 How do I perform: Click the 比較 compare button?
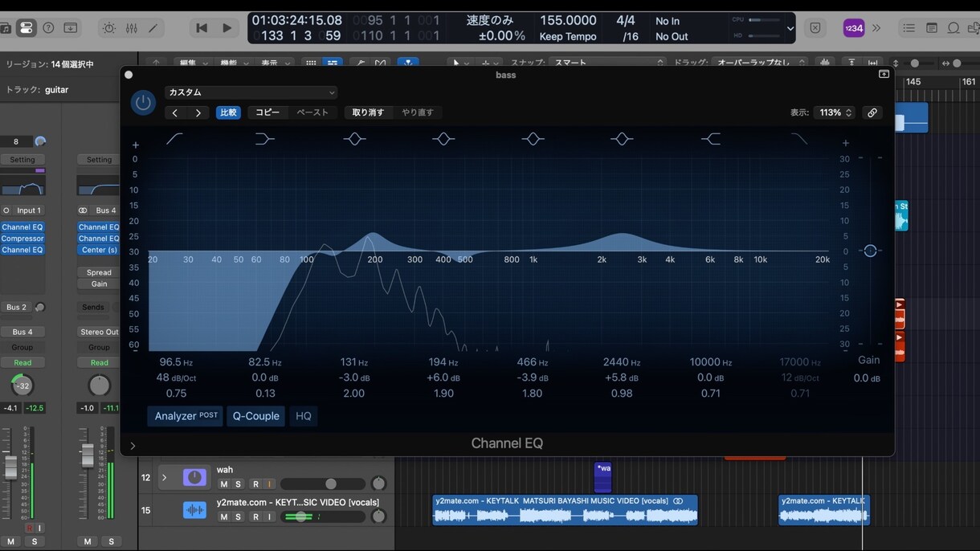pos(228,112)
